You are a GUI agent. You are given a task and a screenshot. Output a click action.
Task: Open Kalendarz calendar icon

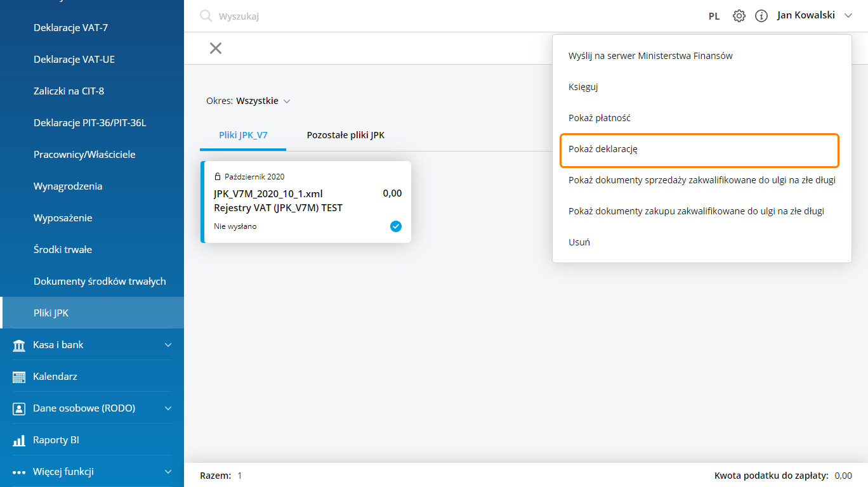(x=19, y=377)
